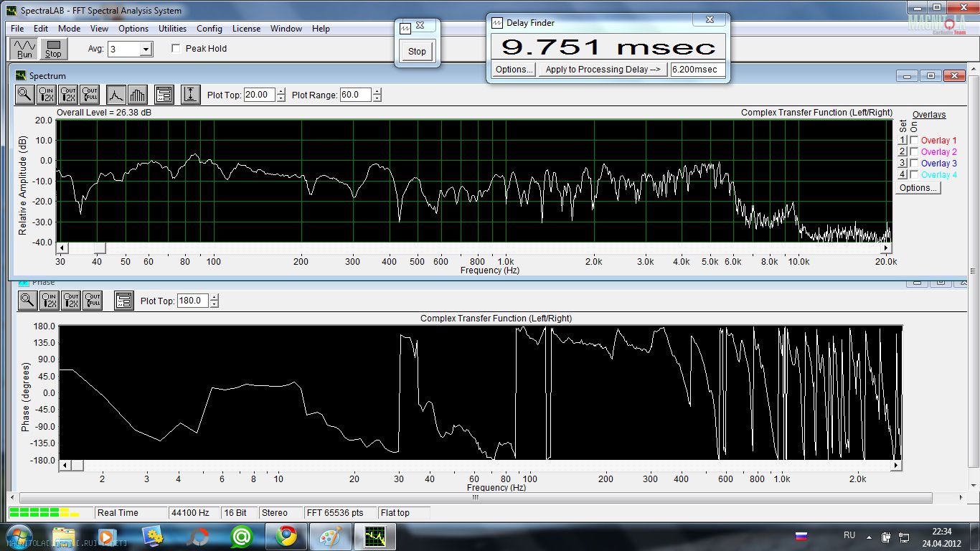Screen dimensions: 980x551
Task: Click Stop in small floating window
Action: 417,51
